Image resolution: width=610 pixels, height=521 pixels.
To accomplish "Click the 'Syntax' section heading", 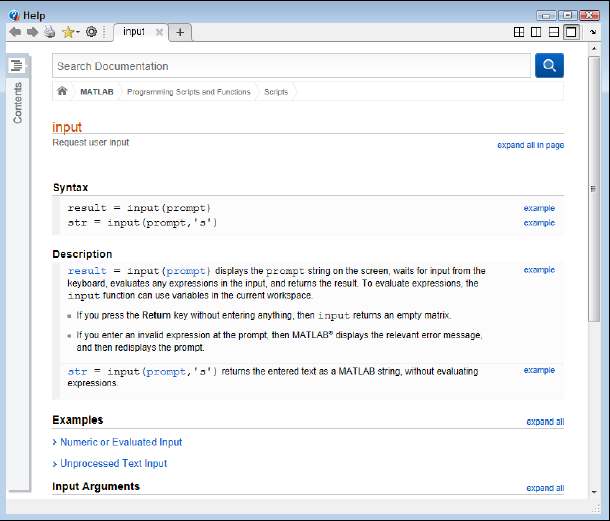I will point(70,188).
